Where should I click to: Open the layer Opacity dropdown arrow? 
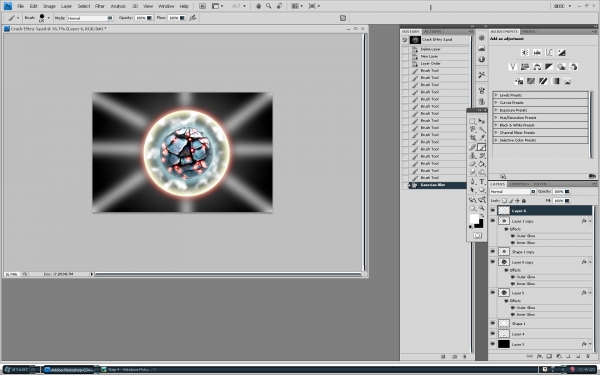pyautogui.click(x=567, y=191)
